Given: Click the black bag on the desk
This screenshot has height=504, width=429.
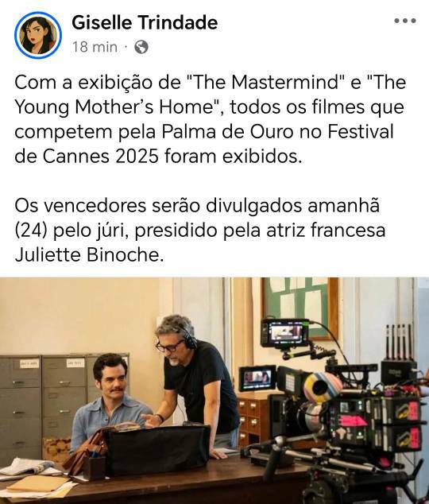Looking at the screenshot, I should click(157, 449).
